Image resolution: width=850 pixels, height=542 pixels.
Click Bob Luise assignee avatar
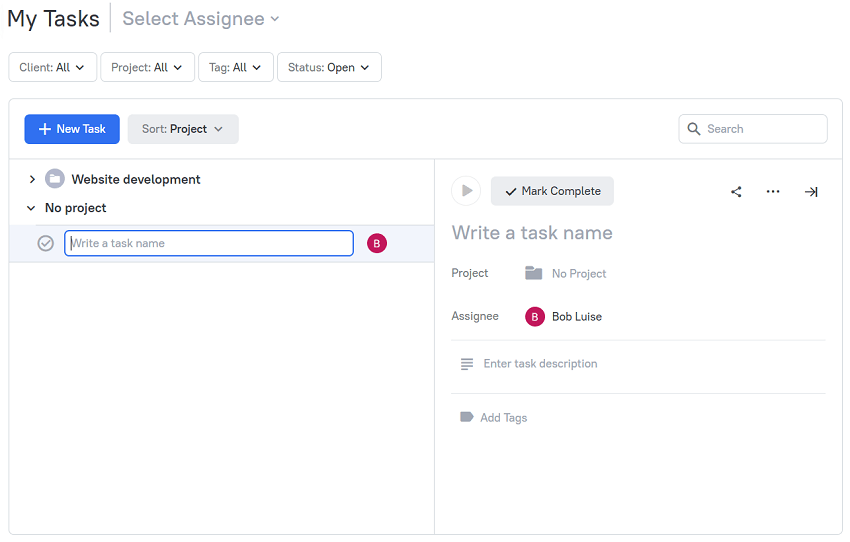(x=535, y=316)
